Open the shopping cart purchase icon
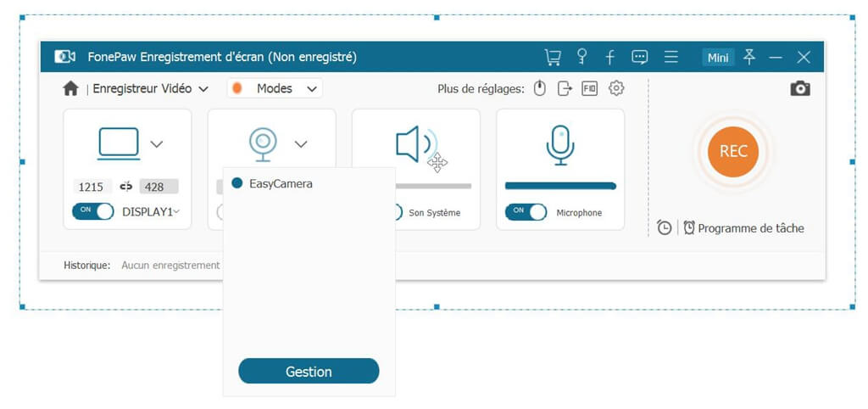Image resolution: width=868 pixels, height=409 pixels. tap(553, 57)
